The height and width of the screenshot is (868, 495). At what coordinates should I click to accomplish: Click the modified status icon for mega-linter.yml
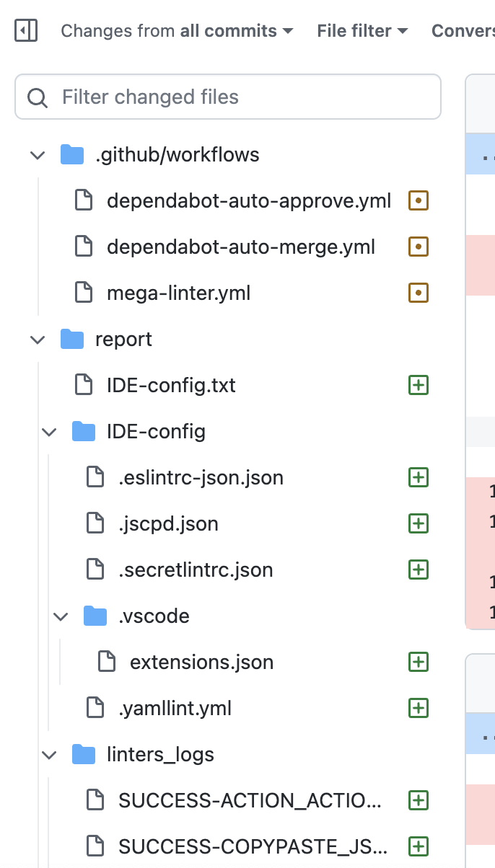418,293
